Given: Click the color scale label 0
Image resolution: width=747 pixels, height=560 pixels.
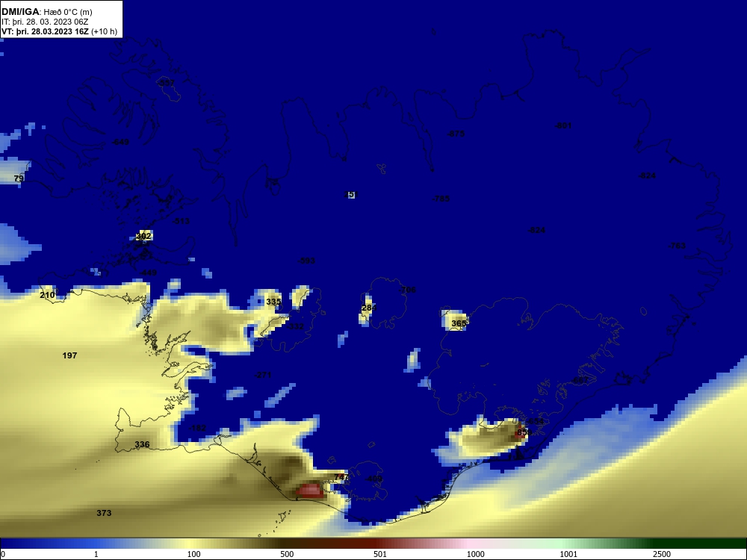Looking at the screenshot, I should tap(3, 554).
